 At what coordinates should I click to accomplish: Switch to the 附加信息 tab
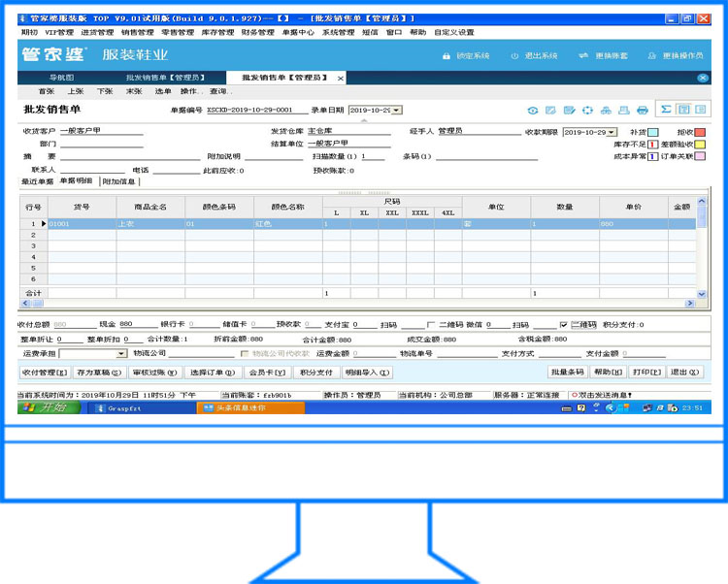click(118, 181)
